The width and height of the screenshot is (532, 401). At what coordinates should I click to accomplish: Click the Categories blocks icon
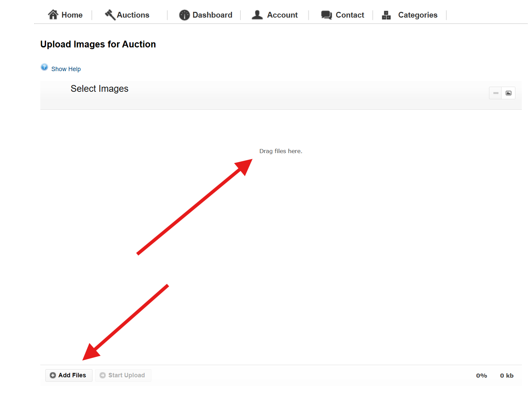tap(386, 15)
